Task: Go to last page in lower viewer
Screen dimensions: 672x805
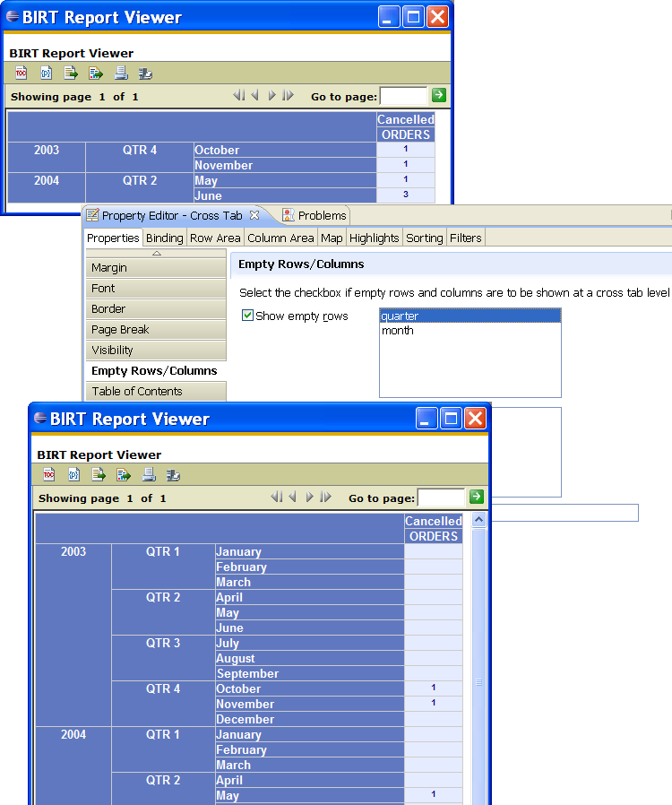Action: (326, 497)
